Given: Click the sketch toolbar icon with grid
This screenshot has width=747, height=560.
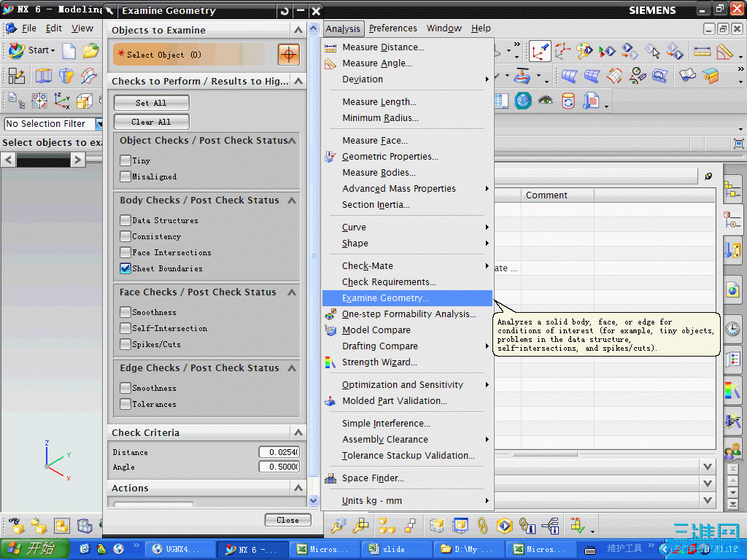Looking at the screenshot, I should point(16,76).
